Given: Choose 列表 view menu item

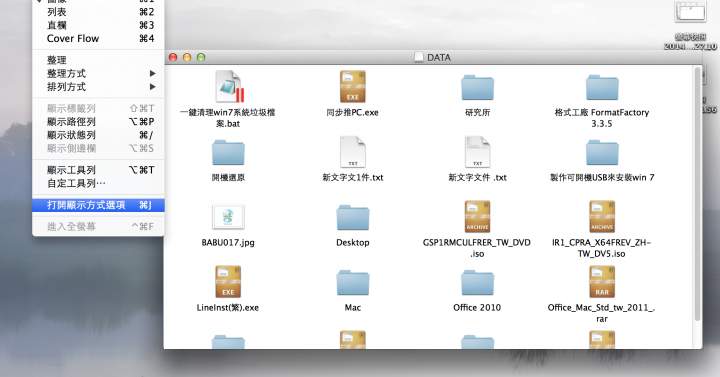Looking at the screenshot, I should pyautogui.click(x=98, y=12).
